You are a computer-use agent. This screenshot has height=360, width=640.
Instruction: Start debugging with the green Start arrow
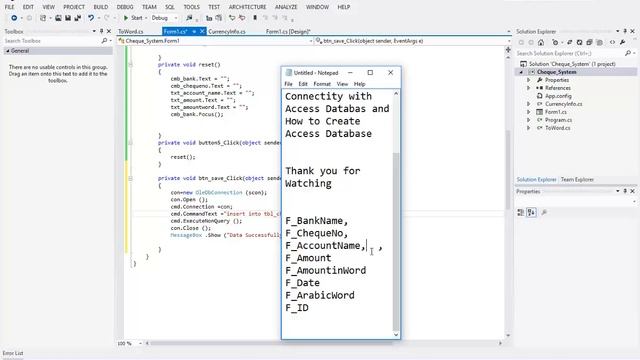click(x=126, y=18)
